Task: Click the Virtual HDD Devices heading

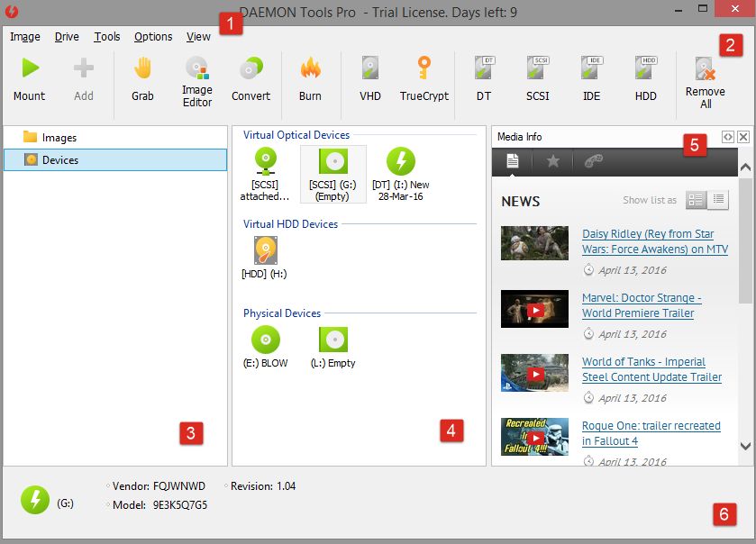Action: pos(290,224)
